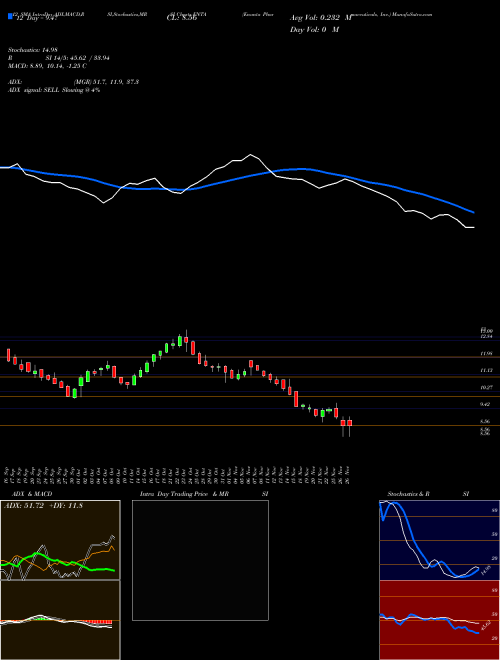Click the 12.84 price axis label
The width and height of the screenshot is (500, 660).
(x=487, y=336)
